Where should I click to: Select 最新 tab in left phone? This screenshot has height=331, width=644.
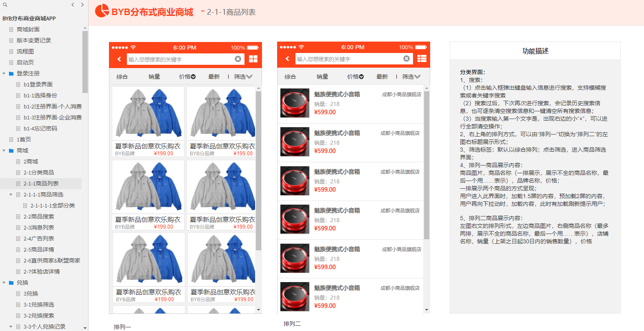(x=214, y=77)
